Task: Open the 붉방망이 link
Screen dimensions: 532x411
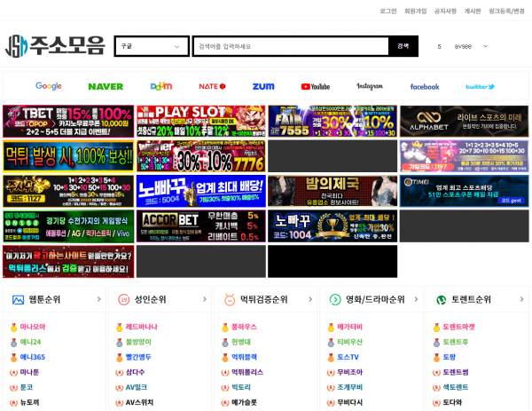Action: tap(138, 342)
